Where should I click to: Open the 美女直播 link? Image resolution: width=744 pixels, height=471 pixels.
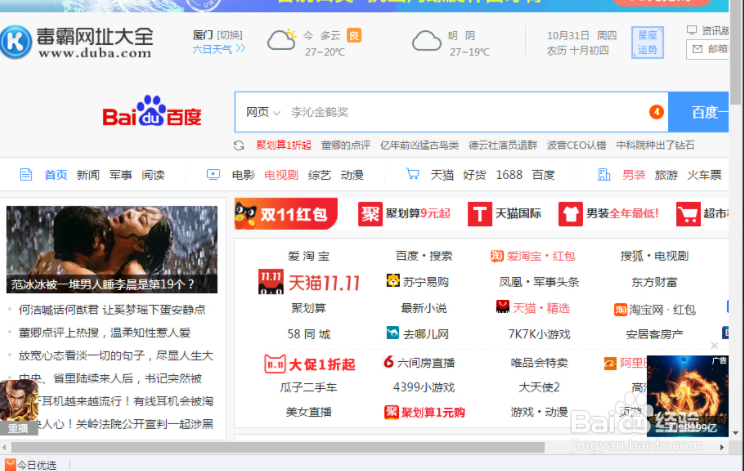tap(308, 412)
